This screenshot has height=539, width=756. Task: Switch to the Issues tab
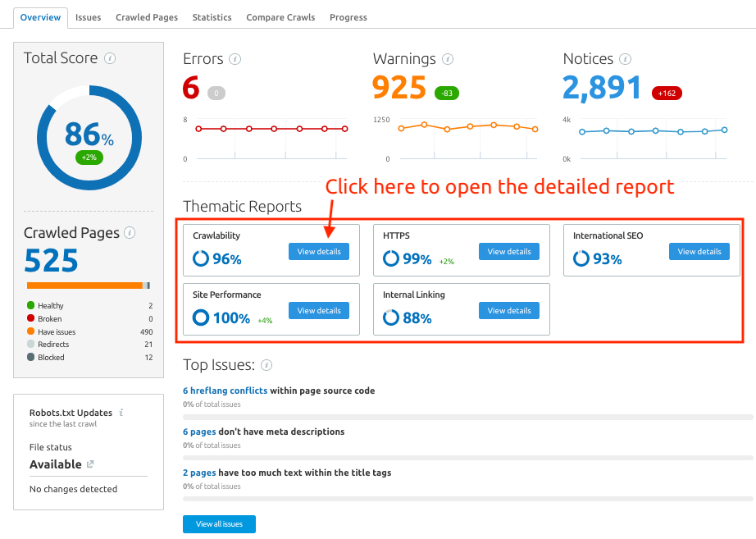pos(88,17)
